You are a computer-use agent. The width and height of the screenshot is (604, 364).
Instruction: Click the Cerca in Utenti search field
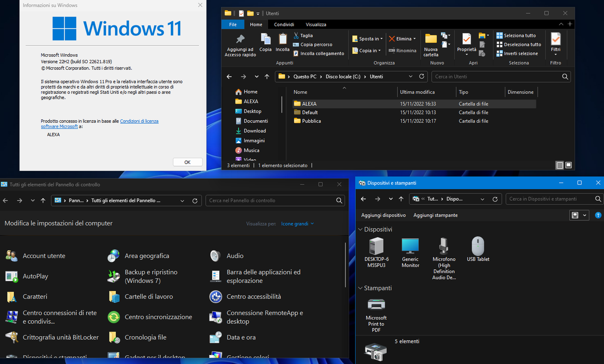pyautogui.click(x=501, y=76)
